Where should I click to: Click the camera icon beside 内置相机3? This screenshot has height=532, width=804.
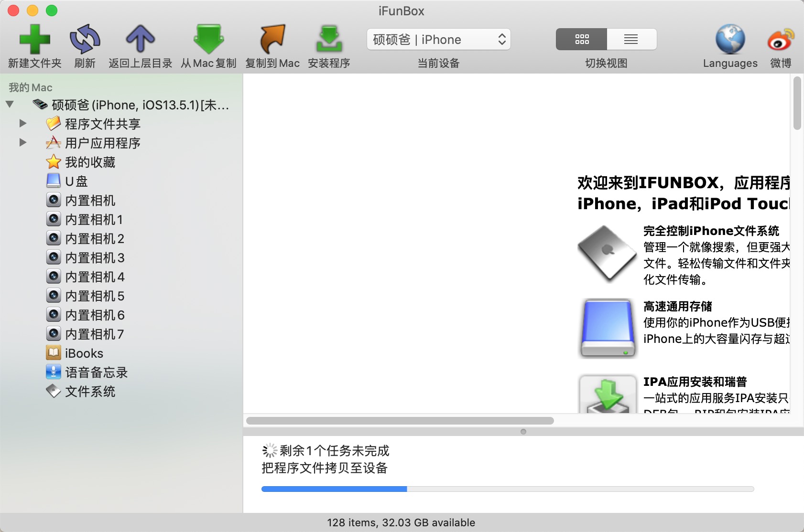pos(54,257)
